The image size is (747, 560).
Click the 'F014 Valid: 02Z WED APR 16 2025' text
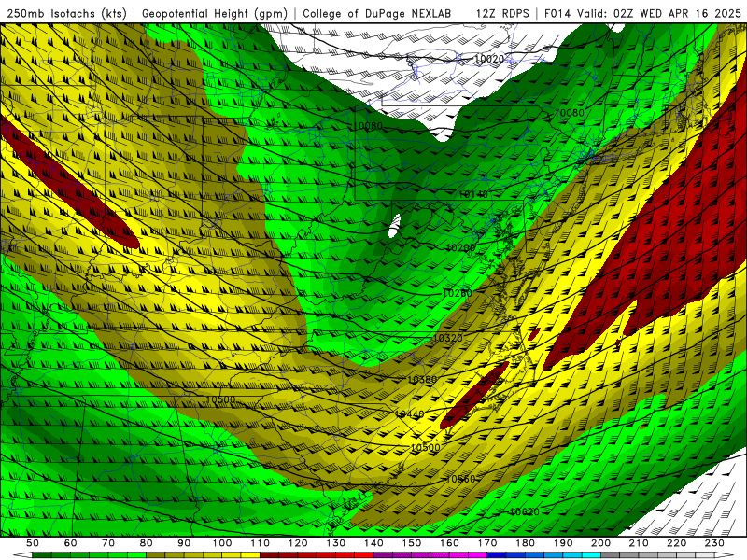642,14
